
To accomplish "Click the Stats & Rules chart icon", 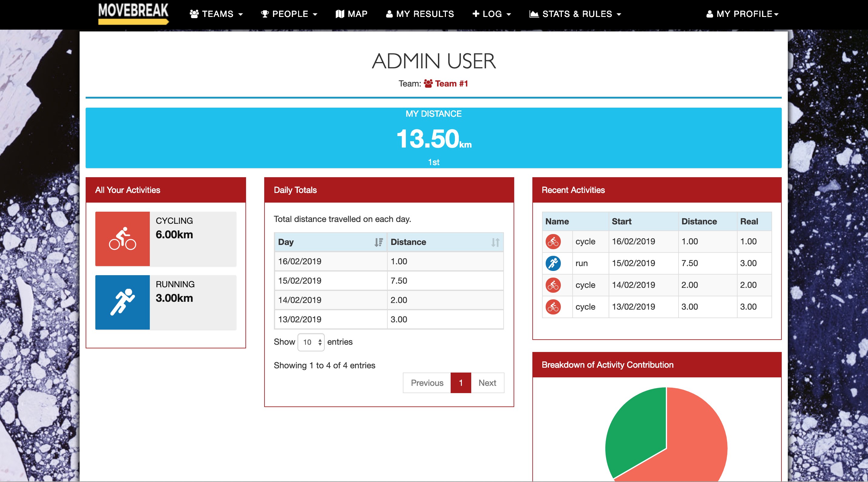I will (x=534, y=14).
